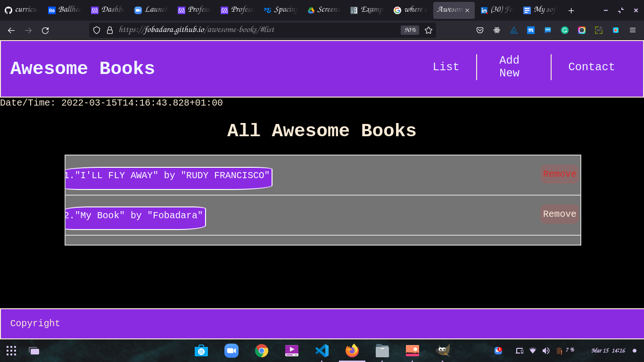The width and height of the screenshot is (644, 362).
Task: Show site security shield information
Action: (x=97, y=30)
